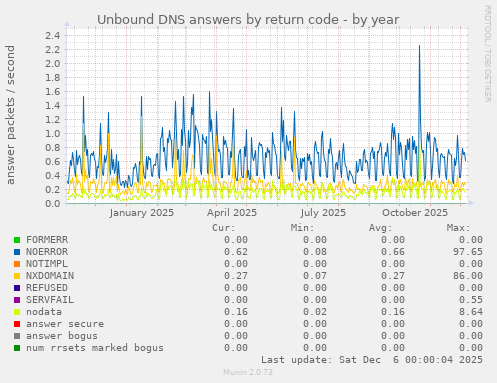
Task: Click the nodata lime legend swatch
Action: point(17,312)
